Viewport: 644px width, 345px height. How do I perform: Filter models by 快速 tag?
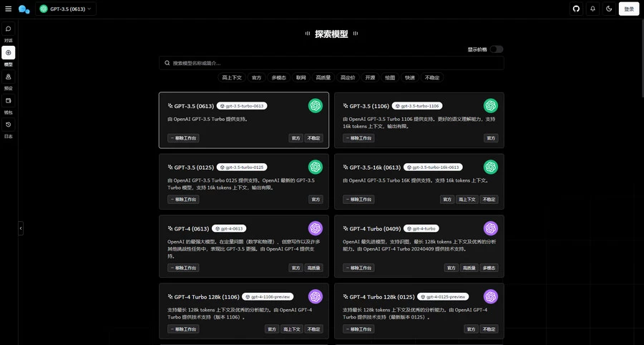(x=410, y=77)
